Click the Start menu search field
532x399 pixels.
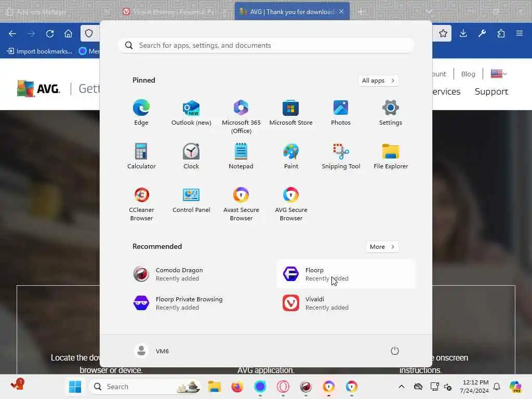pos(266,45)
